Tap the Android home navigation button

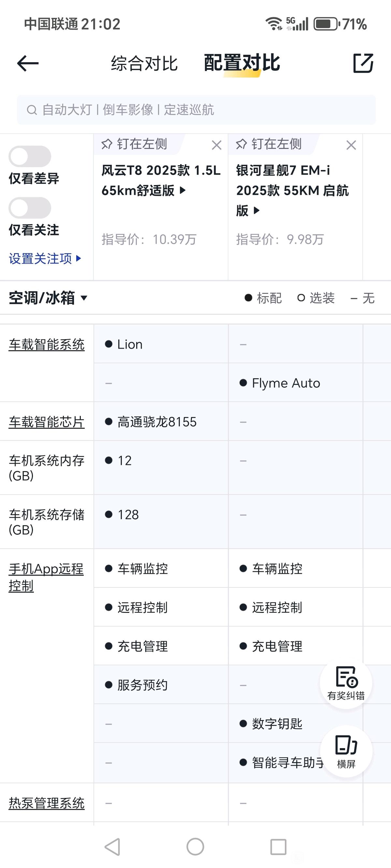coord(195,847)
